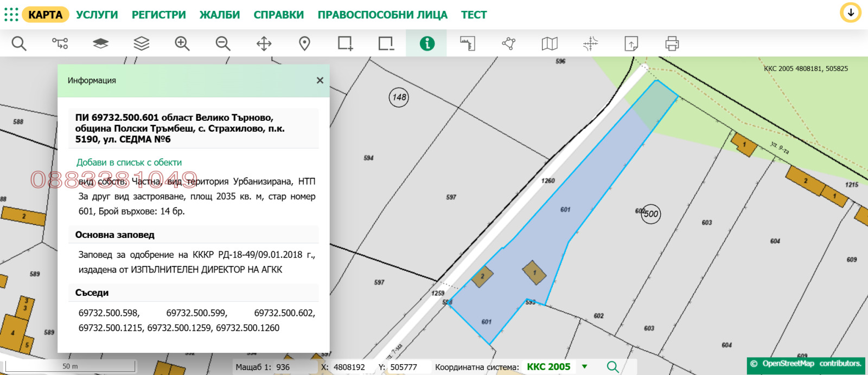This screenshot has width=868, height=375.
Task: Click the print map icon
Action: pyautogui.click(x=672, y=43)
